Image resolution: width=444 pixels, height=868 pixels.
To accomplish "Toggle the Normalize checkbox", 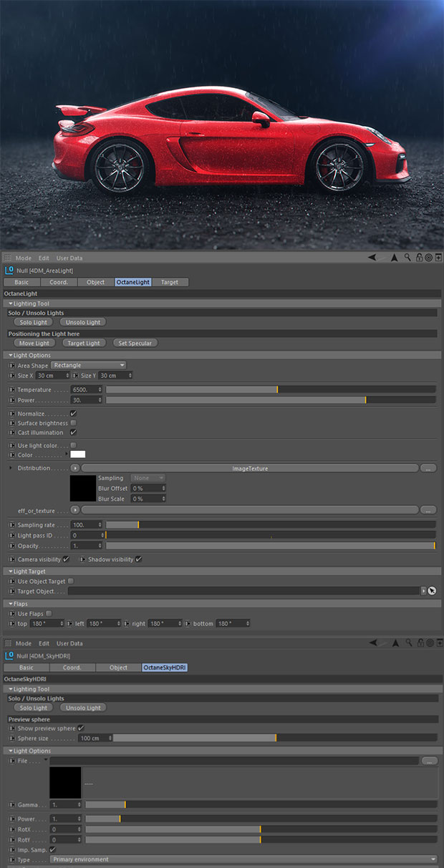I will coord(73,414).
